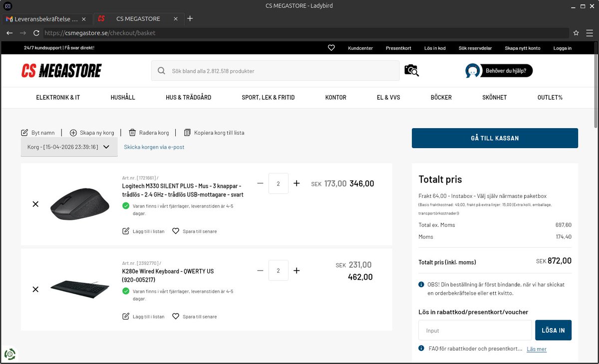This screenshot has height=364, width=599.
Task: Switch to the Leveransbekräftelse Gmail tab
Action: point(46,19)
